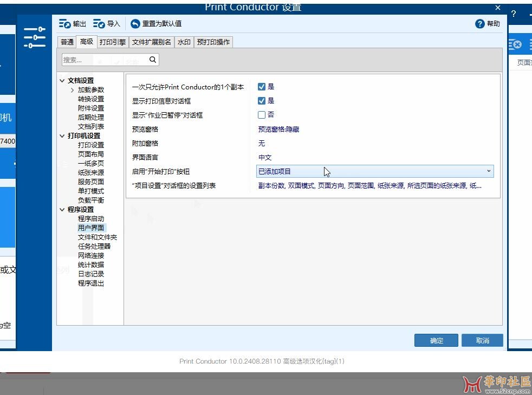Open the 预打印操作 tab

coord(213,42)
